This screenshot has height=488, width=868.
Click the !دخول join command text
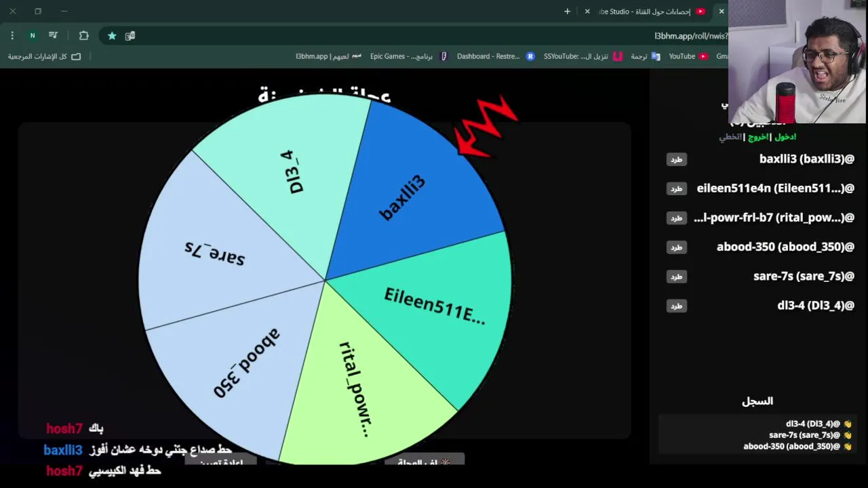[785, 137]
